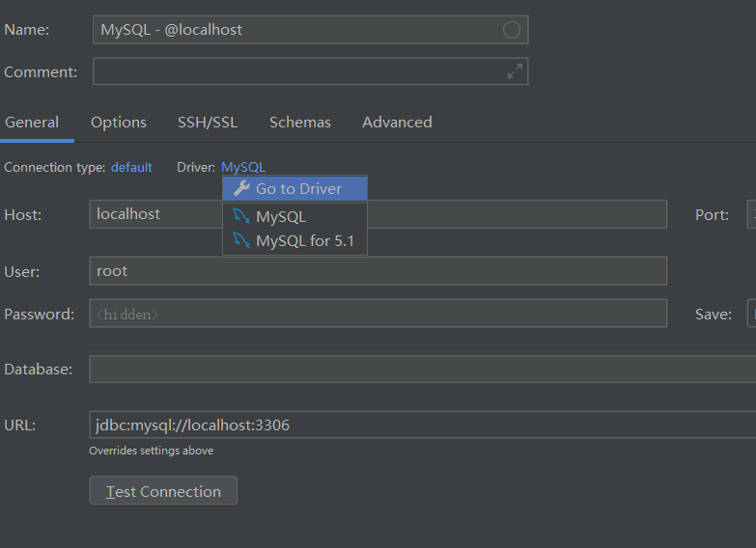Go to the SSH/SSL tab
The width and height of the screenshot is (756, 548).
click(x=208, y=123)
